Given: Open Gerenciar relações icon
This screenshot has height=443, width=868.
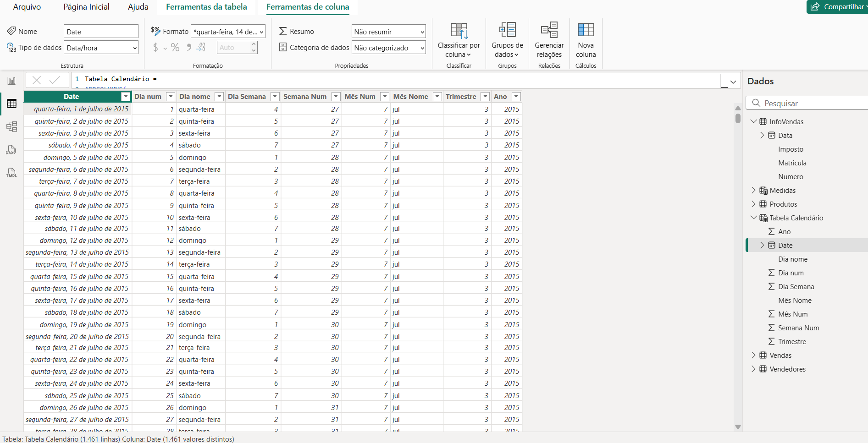Looking at the screenshot, I should [549, 30].
